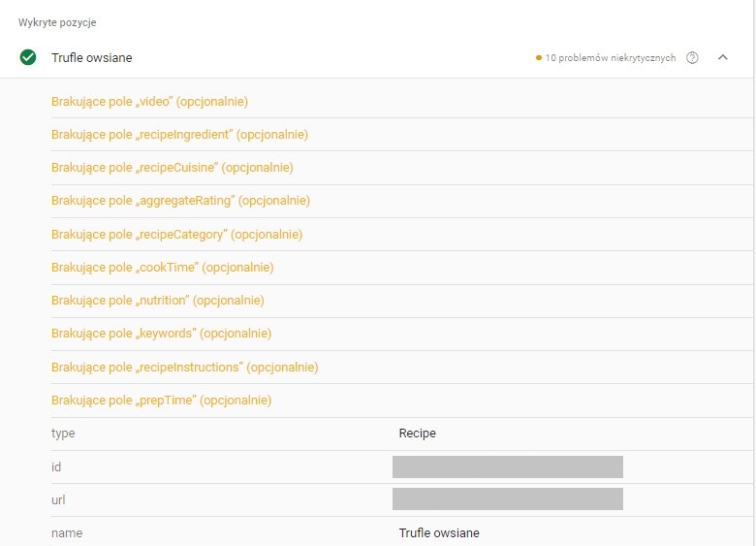Click the redacted url value field
The height and width of the screenshot is (546, 756).
point(507,499)
